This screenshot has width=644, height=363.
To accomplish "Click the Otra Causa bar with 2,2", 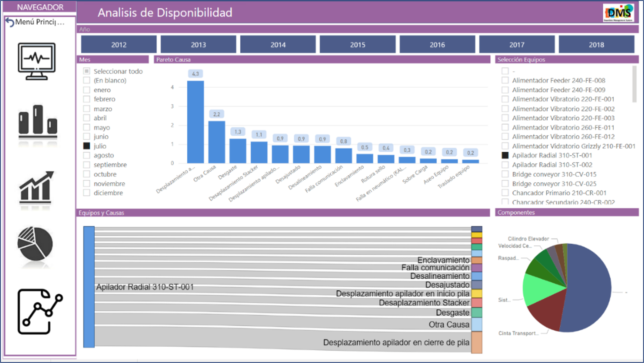I will (x=217, y=142).
